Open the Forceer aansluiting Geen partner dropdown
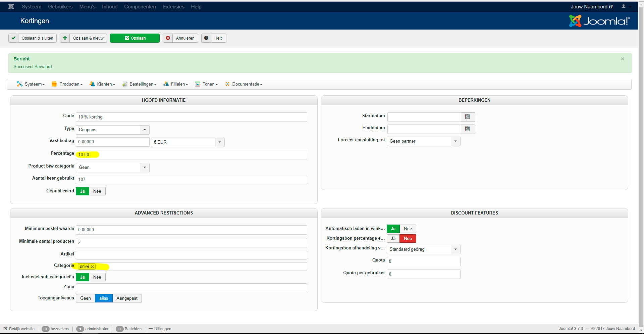Viewport: 644px width, 334px height. (424, 141)
